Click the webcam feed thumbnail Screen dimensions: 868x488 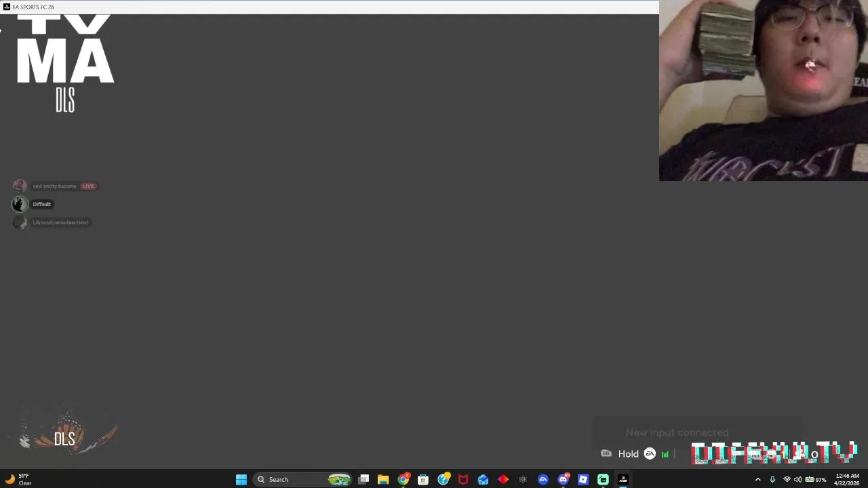coord(764,90)
